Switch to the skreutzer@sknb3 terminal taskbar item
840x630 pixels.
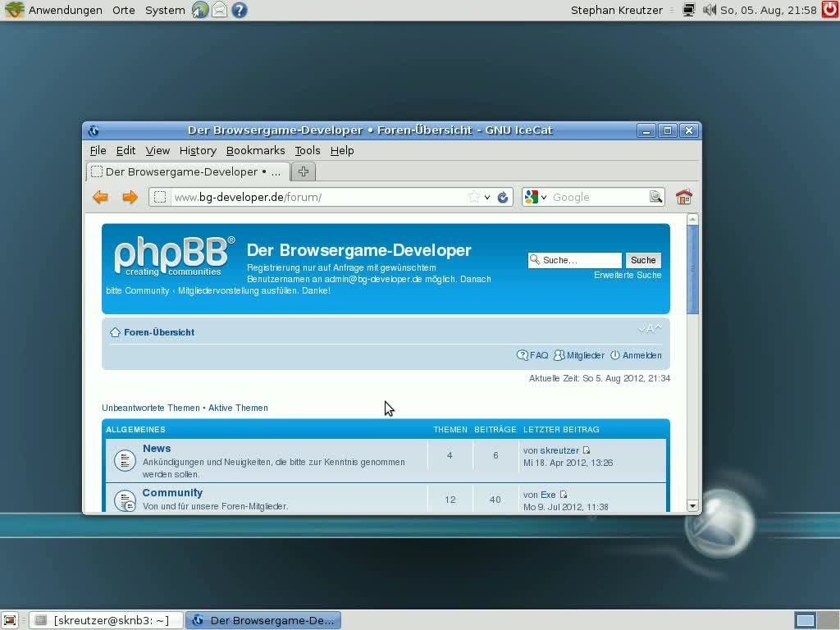pos(106,620)
